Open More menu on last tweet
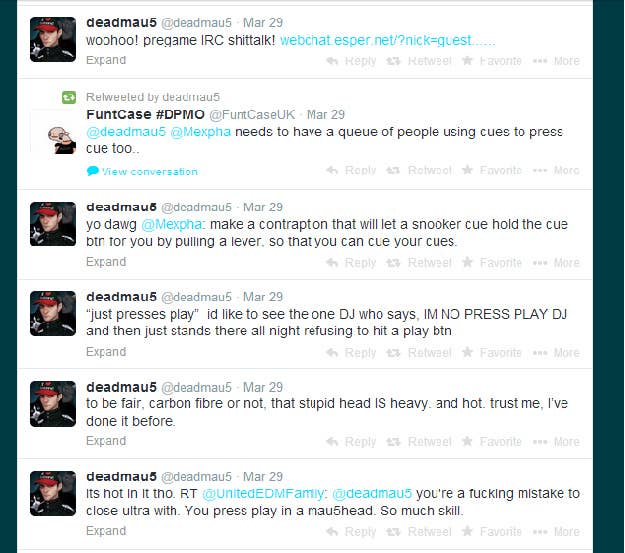 556,532
